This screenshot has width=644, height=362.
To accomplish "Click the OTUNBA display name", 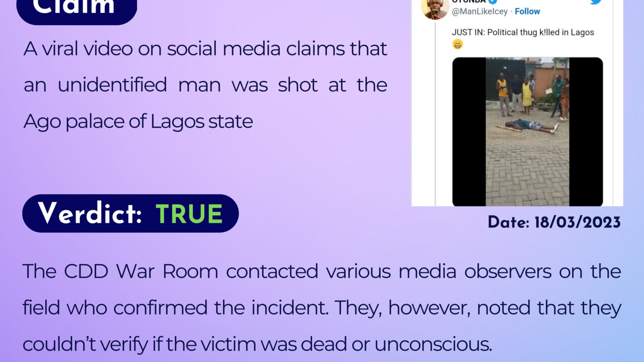I will pyautogui.click(x=469, y=1).
